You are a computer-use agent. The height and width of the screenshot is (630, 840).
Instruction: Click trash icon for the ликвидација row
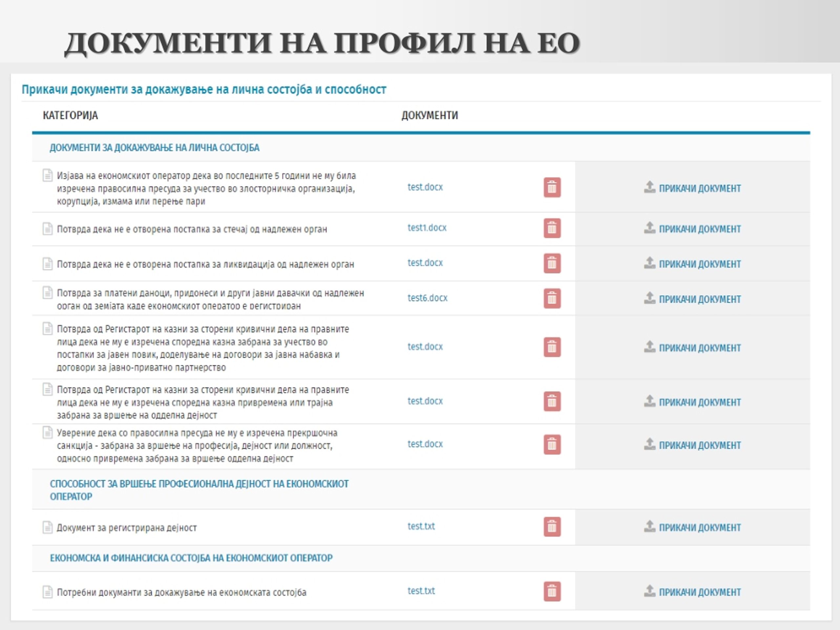pyautogui.click(x=552, y=263)
